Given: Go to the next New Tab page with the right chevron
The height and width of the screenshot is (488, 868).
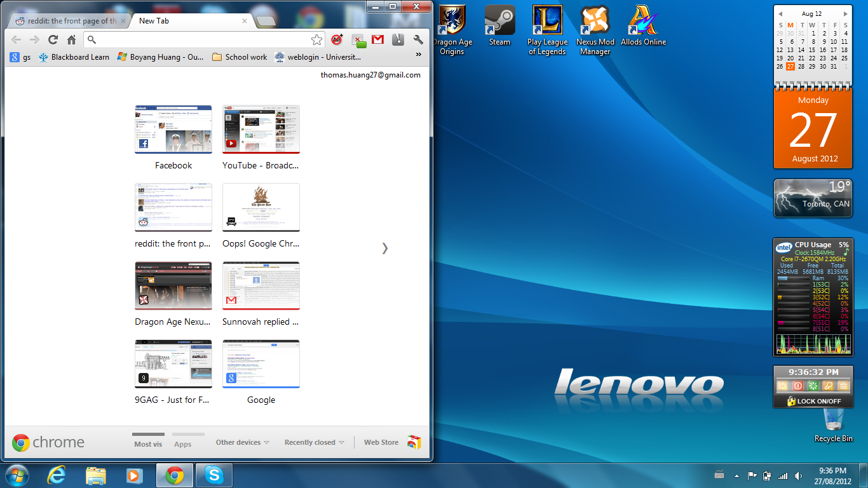Looking at the screenshot, I should point(384,248).
